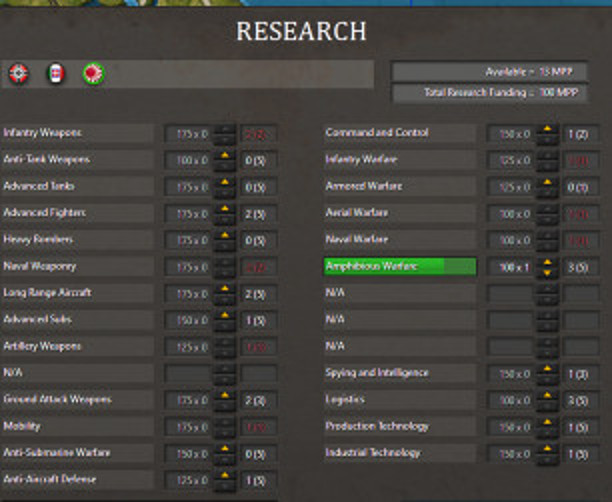Click the Anti-Submarine Warfare label
The width and height of the screenshot is (612, 502).
coord(57,453)
